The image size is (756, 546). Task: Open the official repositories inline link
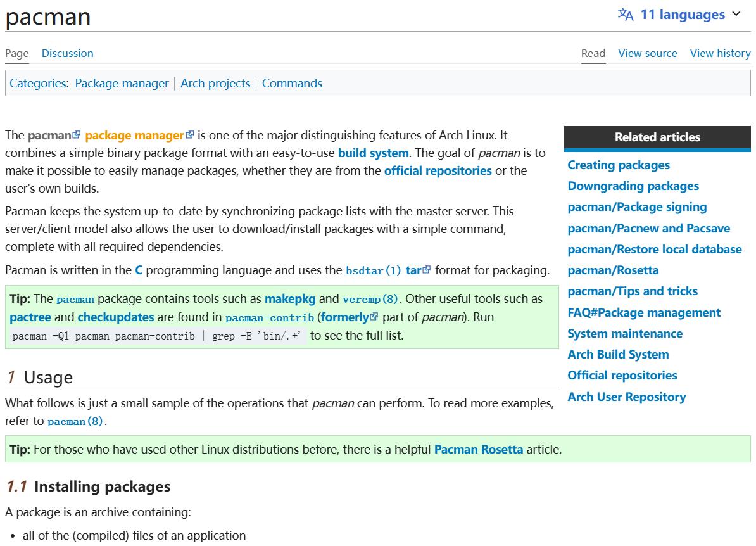438,170
